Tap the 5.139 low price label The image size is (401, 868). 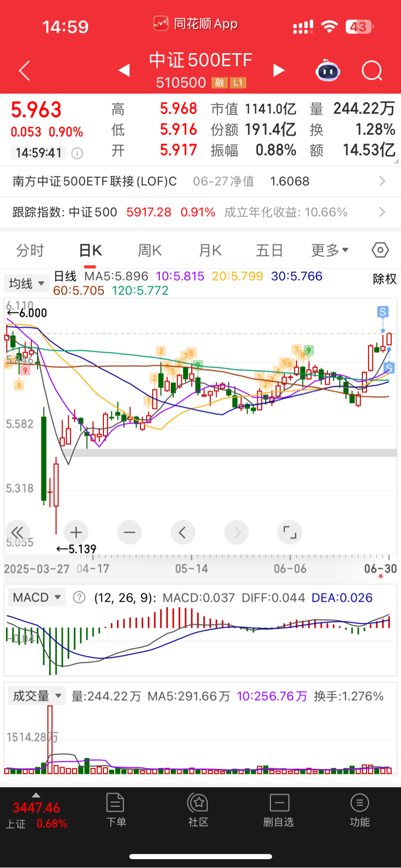[76, 549]
